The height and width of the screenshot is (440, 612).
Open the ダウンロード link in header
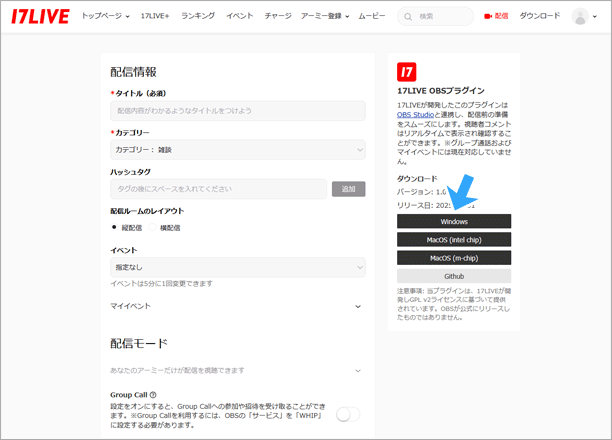[539, 16]
